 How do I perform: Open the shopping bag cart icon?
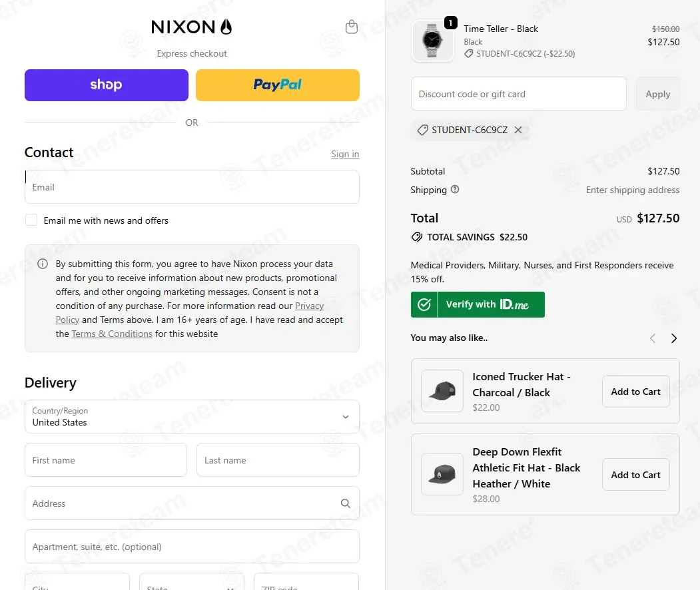pyautogui.click(x=352, y=27)
